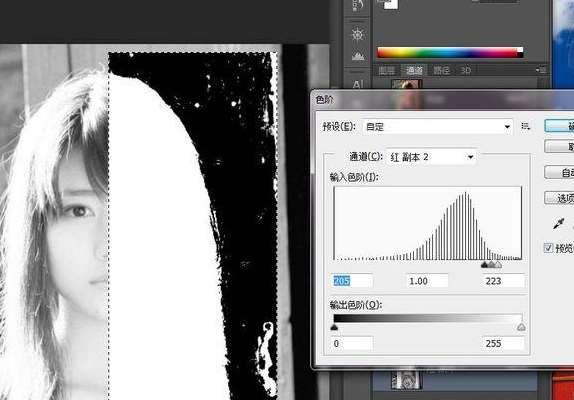Expand the Preset (预设) dropdown set to 自定
This screenshot has width=574, height=400.
coord(437,127)
